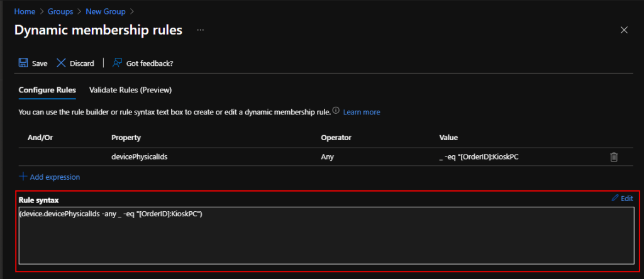The image size is (644, 279).
Task: Click inside the Rule syntax text box
Action: 326,242
